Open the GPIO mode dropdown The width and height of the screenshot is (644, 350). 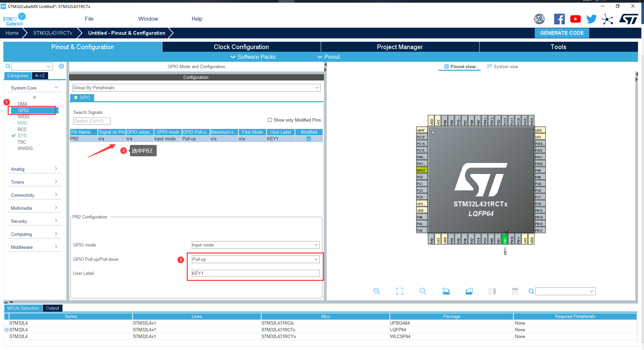point(256,245)
